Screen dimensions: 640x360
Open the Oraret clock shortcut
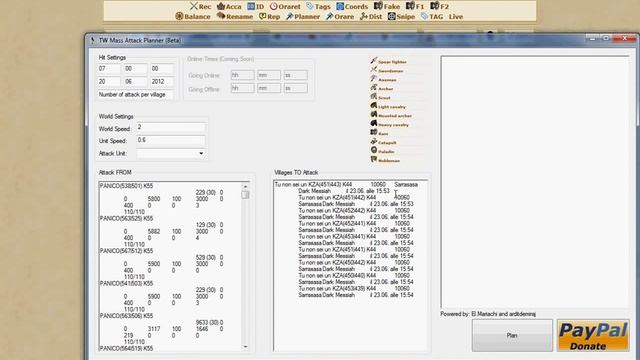[285, 6]
